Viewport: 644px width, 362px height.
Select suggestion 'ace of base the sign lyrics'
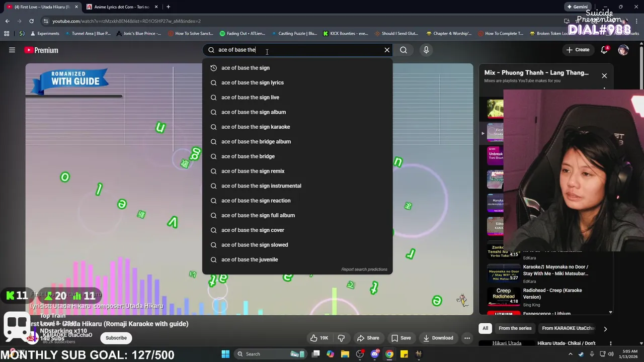click(x=297, y=82)
